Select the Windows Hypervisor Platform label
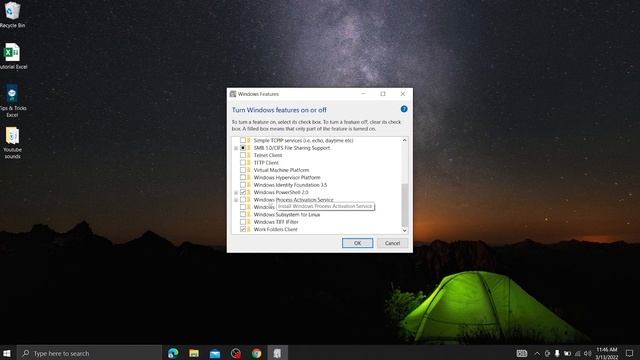Screen dimensions: 640x360 [287, 178]
